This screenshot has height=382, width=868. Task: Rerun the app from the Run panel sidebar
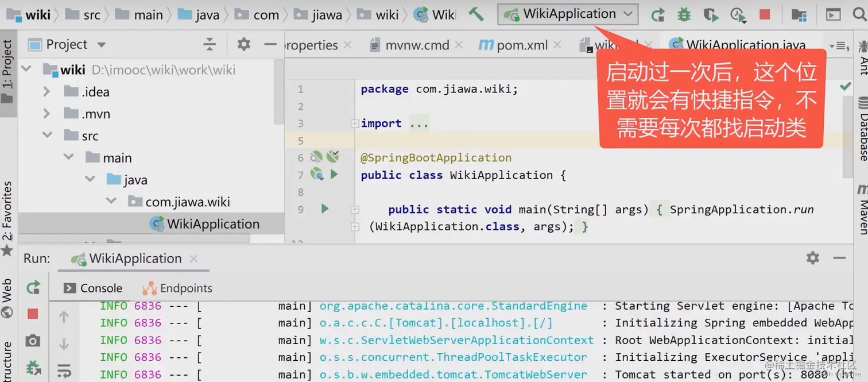point(33,287)
